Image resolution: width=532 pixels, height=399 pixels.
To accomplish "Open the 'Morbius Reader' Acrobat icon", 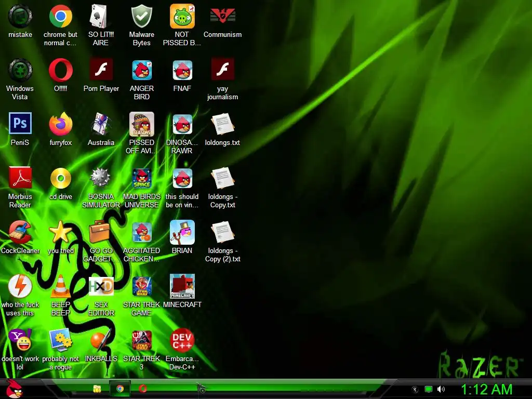I will coord(20,178).
